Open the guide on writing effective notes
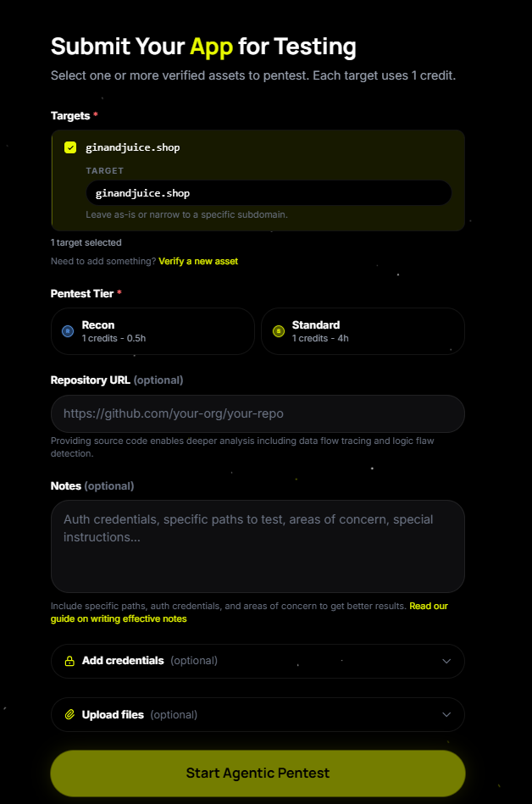Screen dimensions: 532x804 (249, 613)
